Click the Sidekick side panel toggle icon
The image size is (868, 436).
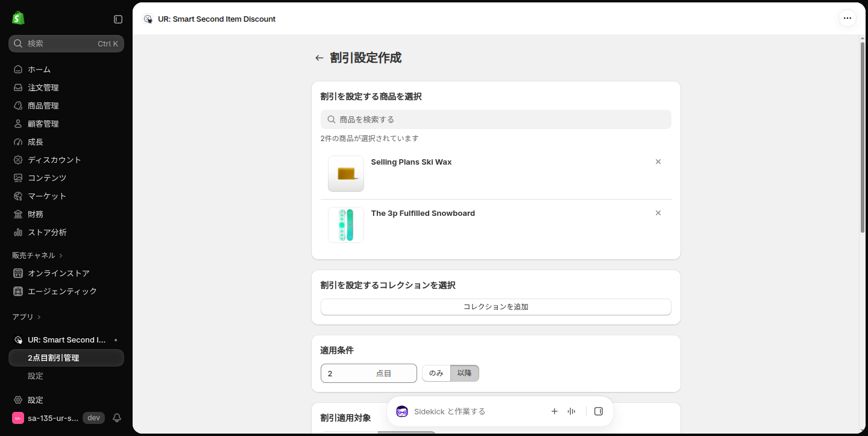pyautogui.click(x=599, y=411)
